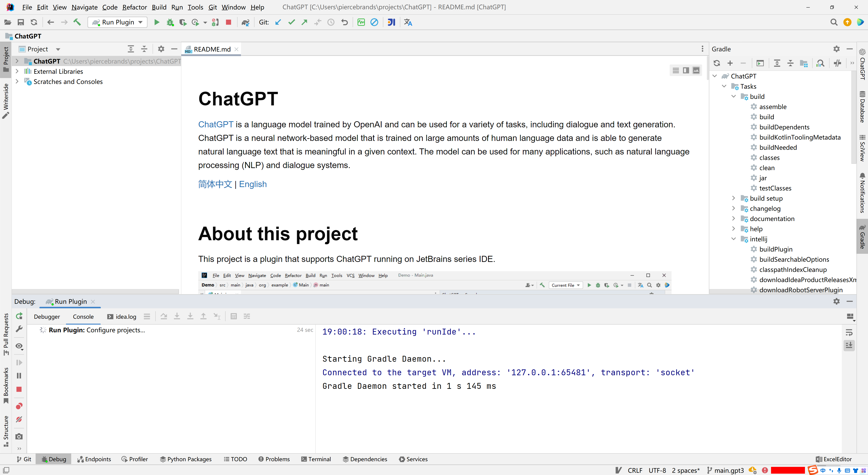Open the Refactor menu
Viewport: 868px width, 475px height.
click(x=134, y=7)
